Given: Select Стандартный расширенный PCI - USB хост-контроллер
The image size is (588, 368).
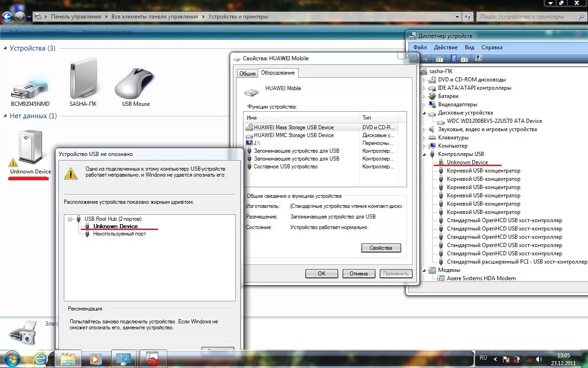Looking at the screenshot, I should click(x=517, y=262).
